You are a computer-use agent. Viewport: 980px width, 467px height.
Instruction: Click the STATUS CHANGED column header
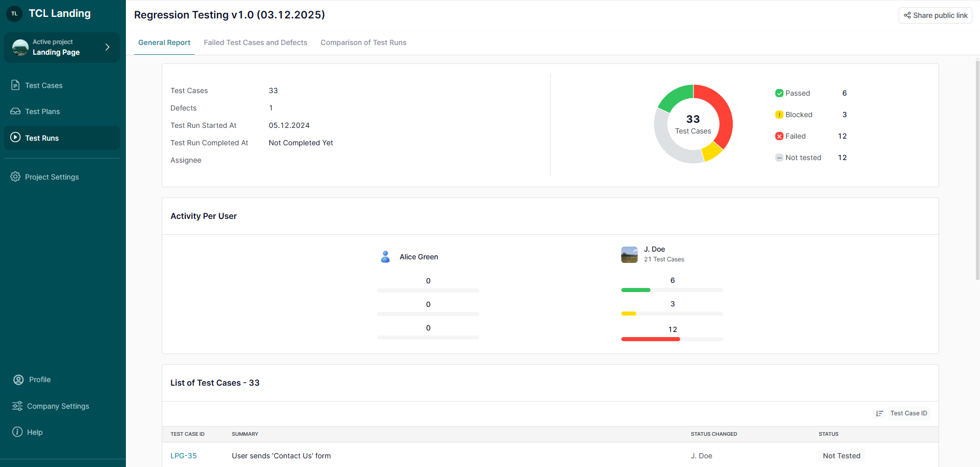(x=714, y=434)
